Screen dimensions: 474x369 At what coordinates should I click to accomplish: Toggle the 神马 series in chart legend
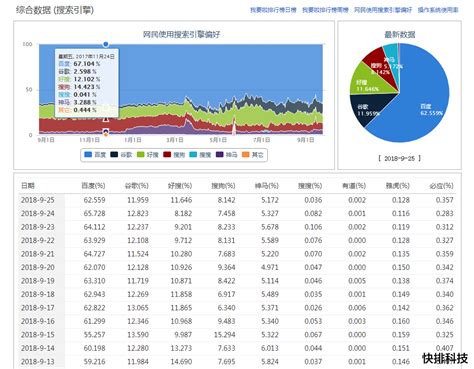[x=227, y=155]
